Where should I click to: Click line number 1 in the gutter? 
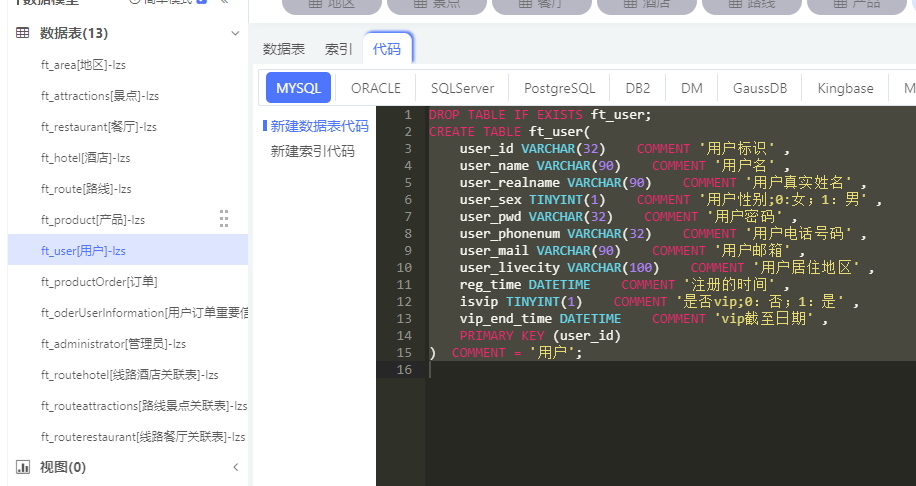[x=408, y=114]
